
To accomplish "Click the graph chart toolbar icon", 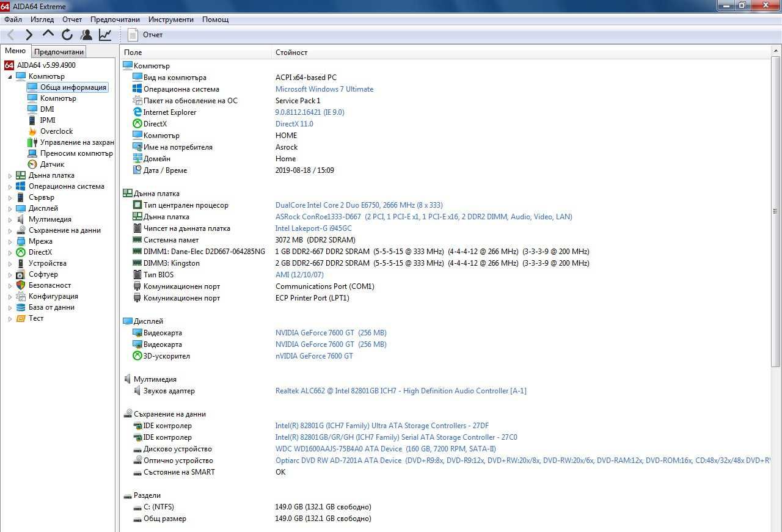I will tap(105, 35).
